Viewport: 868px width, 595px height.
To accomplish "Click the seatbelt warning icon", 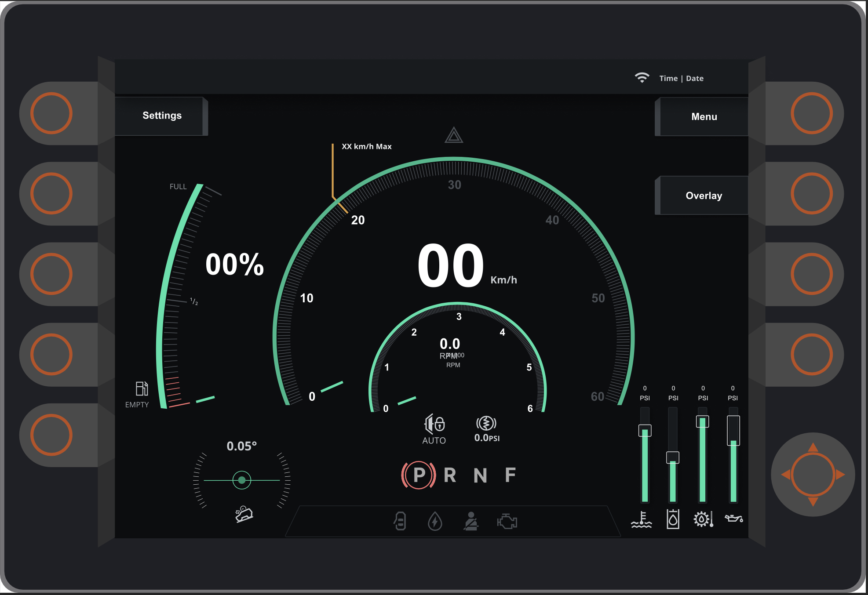I will click(471, 522).
